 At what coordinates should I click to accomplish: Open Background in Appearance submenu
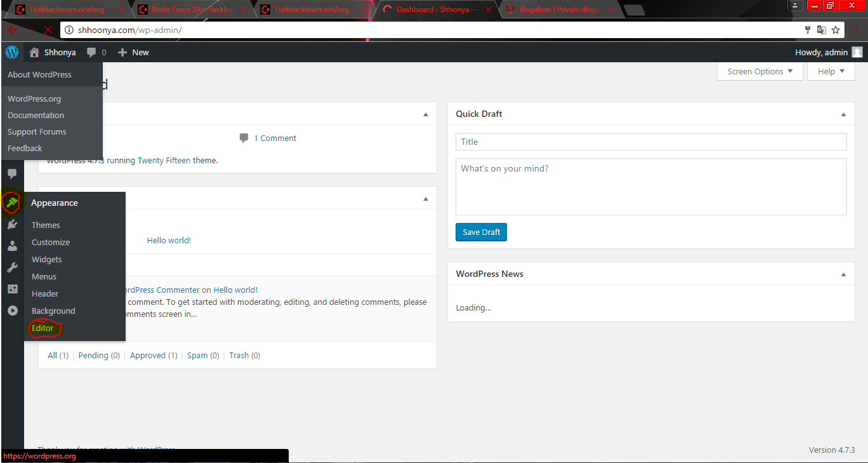tap(53, 311)
